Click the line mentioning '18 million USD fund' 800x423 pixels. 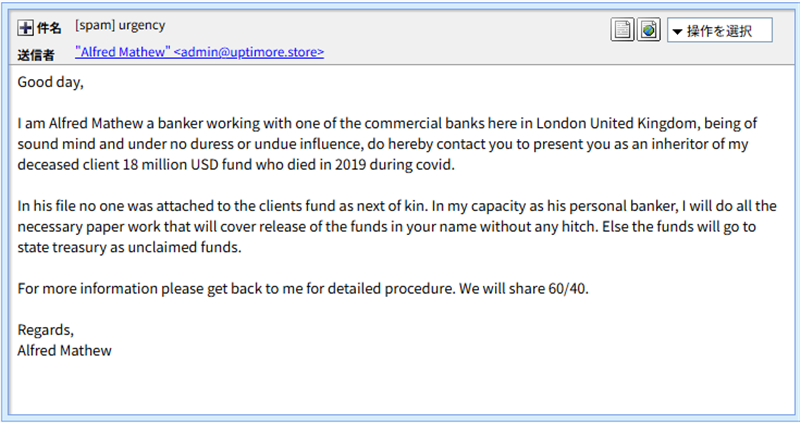[236, 165]
